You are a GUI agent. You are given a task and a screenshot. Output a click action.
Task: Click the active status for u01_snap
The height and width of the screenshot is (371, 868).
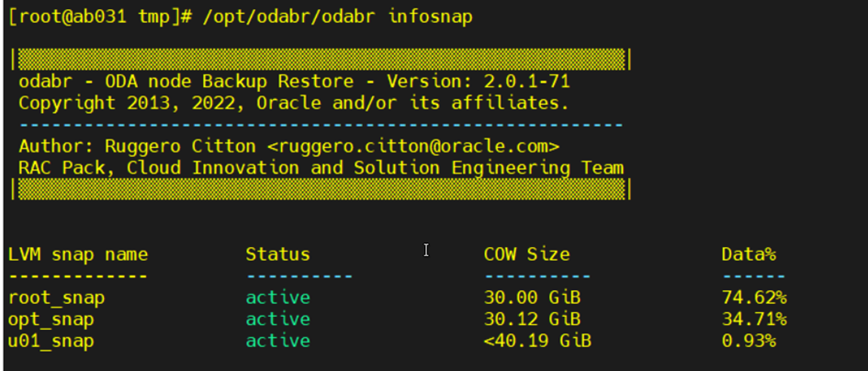(x=277, y=341)
